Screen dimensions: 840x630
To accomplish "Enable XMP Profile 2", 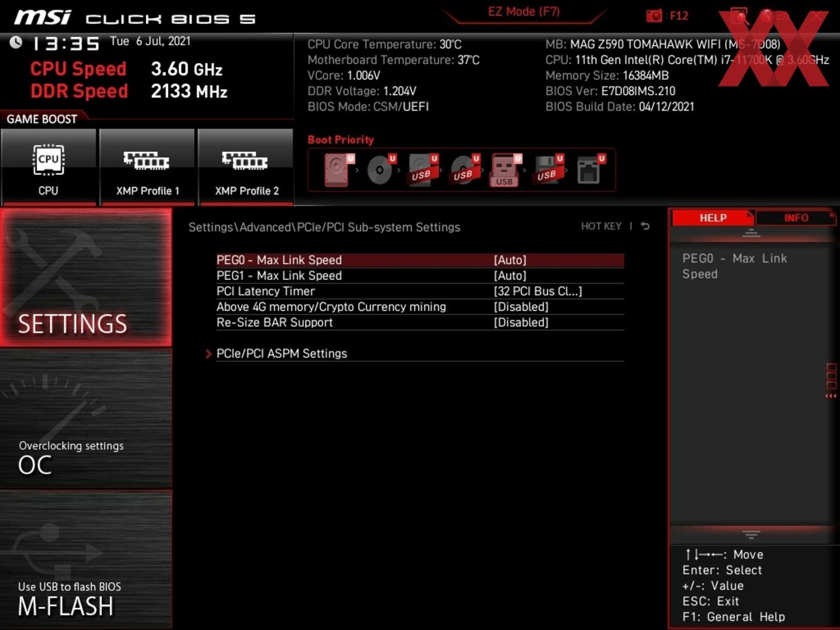I will click(x=246, y=167).
